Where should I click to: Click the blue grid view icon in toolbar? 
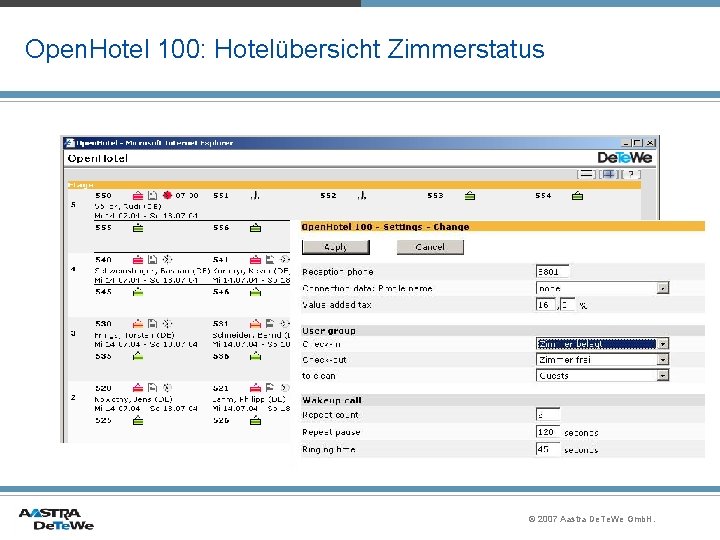coord(609,174)
